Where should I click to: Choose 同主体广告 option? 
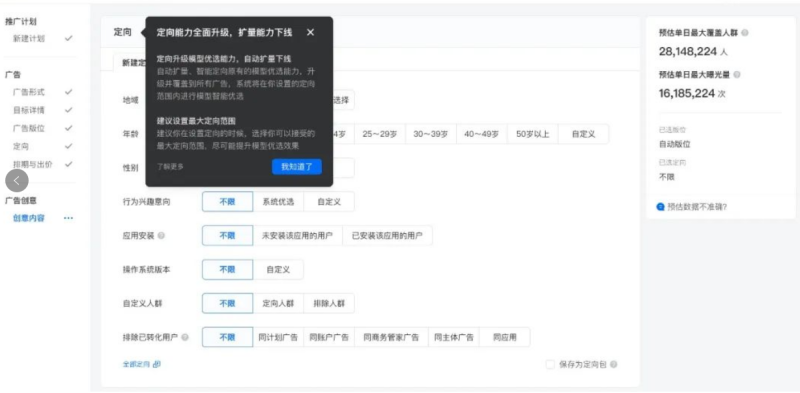(x=454, y=337)
